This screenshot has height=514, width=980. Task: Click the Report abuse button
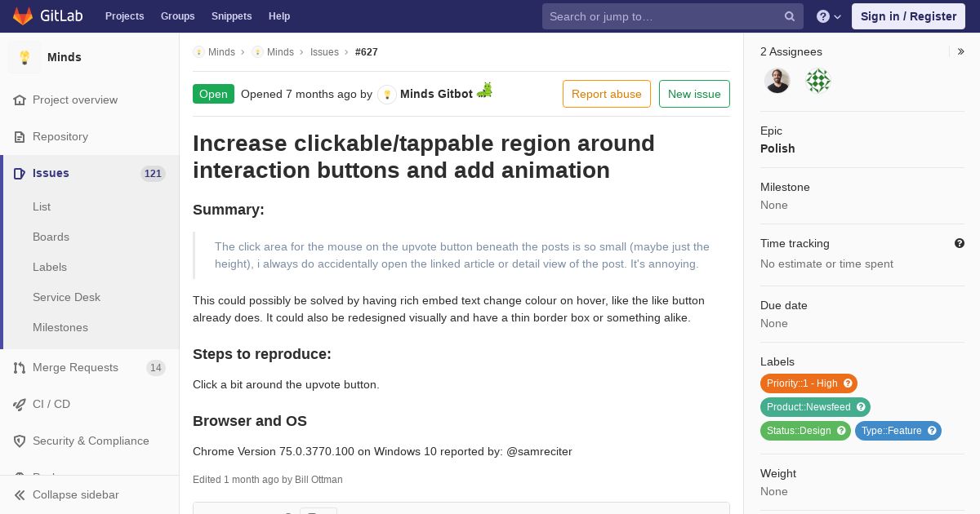607,94
